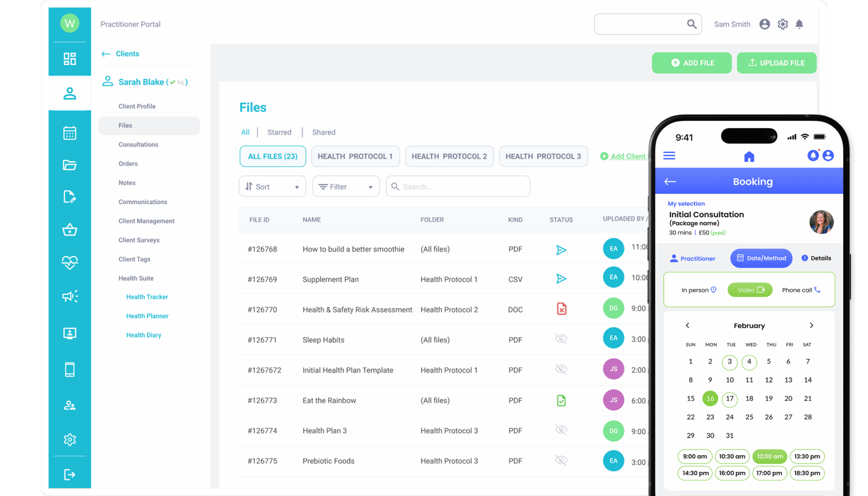Image resolution: width=868 pixels, height=496 pixels.
Task: Toggle hidden eye icon for Health Plan 3
Action: click(561, 430)
